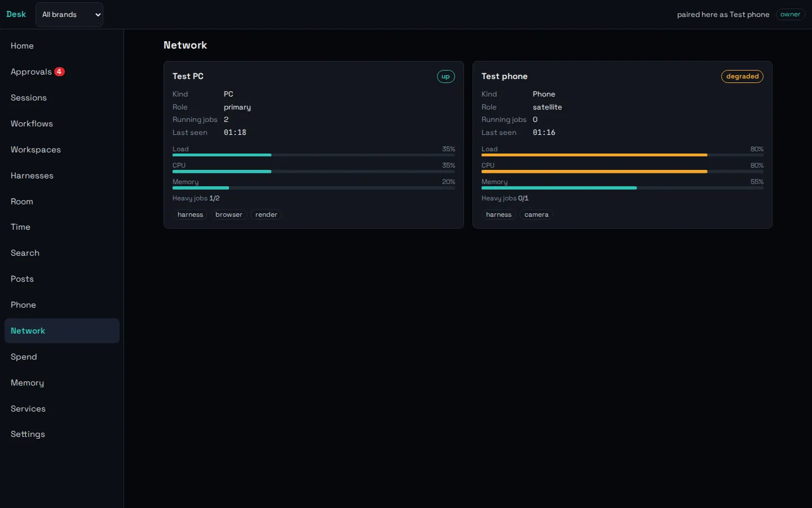
Task: Click the harness tag on Test PC
Action: [x=190, y=214]
